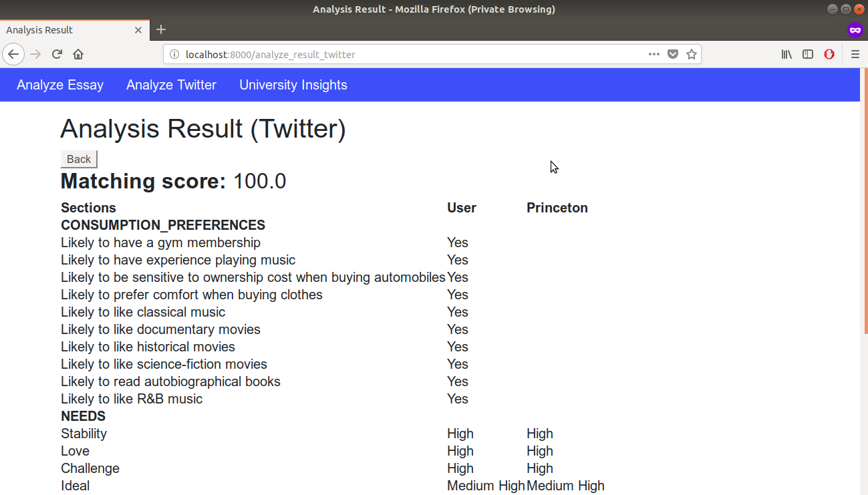Click 'Likely to like classical music'
Screen dimensions: 868x495
(143, 312)
